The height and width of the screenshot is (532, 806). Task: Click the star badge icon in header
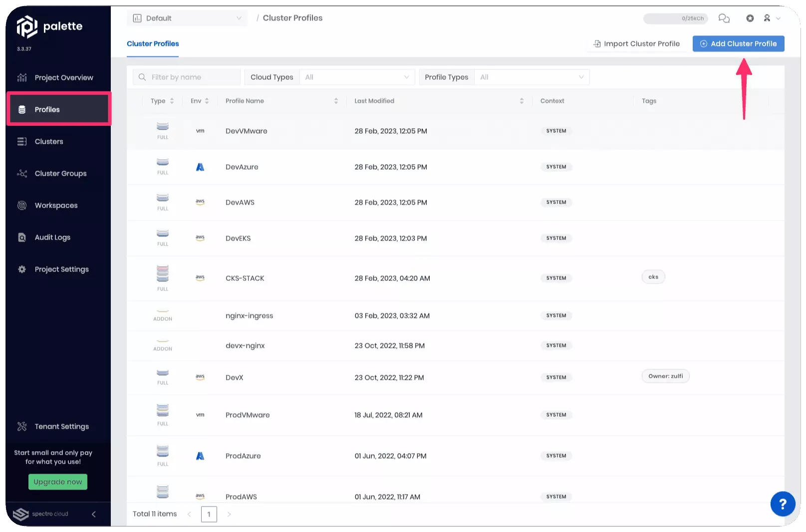750,18
